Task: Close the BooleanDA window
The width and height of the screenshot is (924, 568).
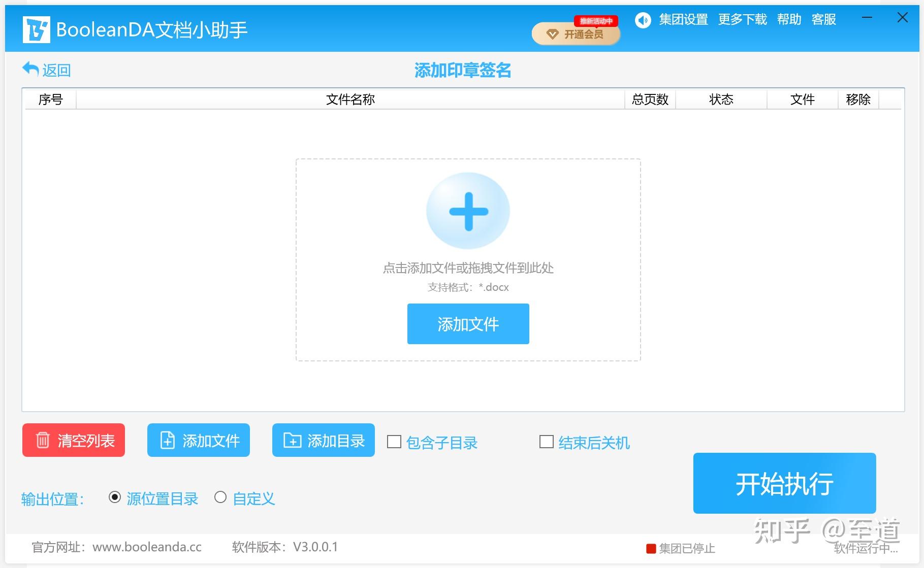Action: pyautogui.click(x=903, y=18)
